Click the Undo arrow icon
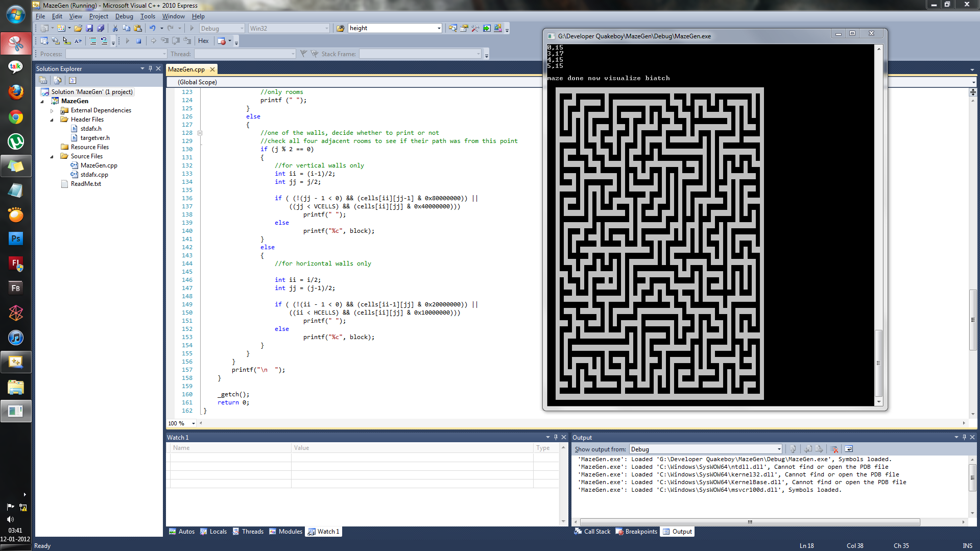 152,28
